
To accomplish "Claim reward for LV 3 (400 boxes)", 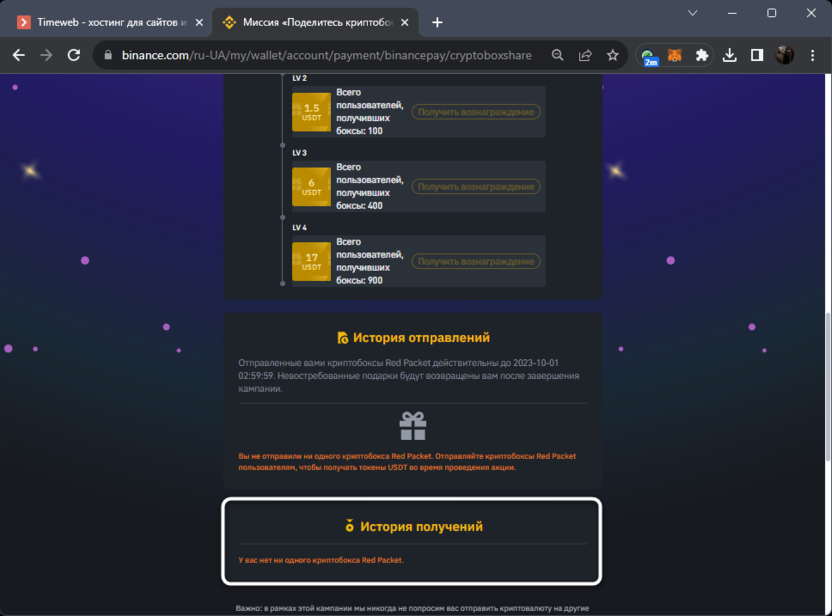I will click(x=476, y=187).
